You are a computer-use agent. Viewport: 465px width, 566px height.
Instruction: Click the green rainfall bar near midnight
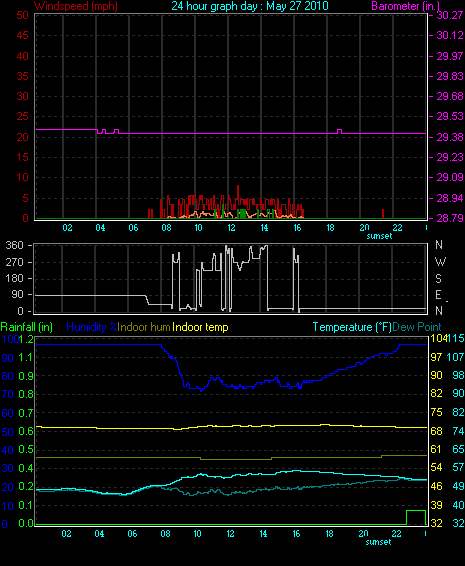coord(416,517)
